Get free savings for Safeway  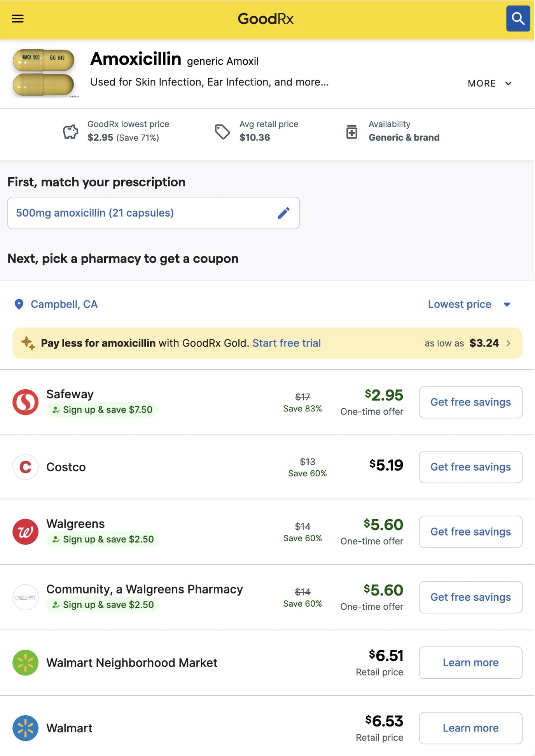pos(470,402)
